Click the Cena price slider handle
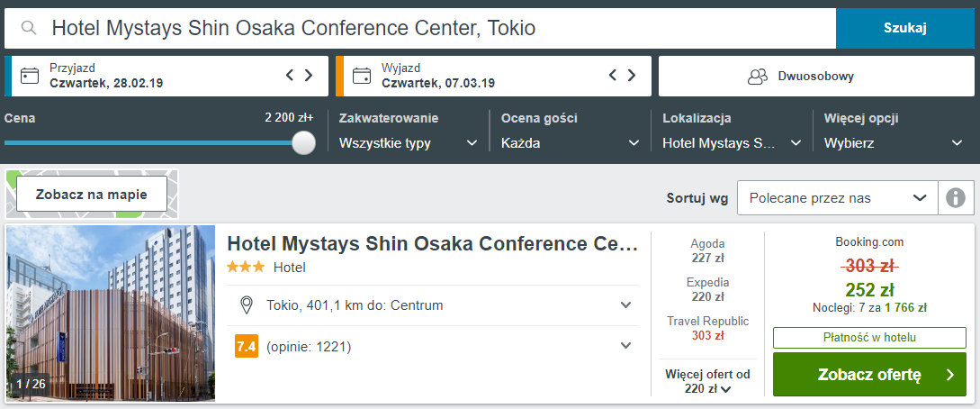This screenshot has width=980, height=409. [304, 142]
